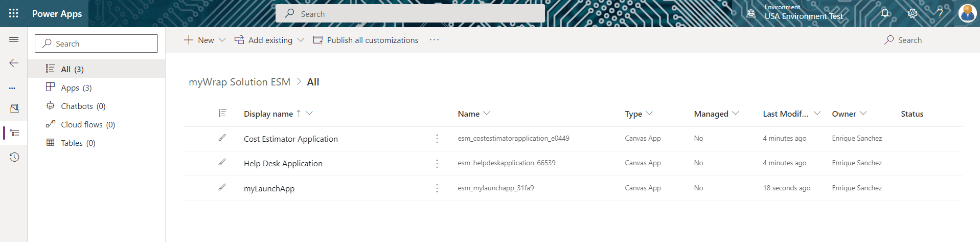Open the settings gear icon

[x=913, y=13]
